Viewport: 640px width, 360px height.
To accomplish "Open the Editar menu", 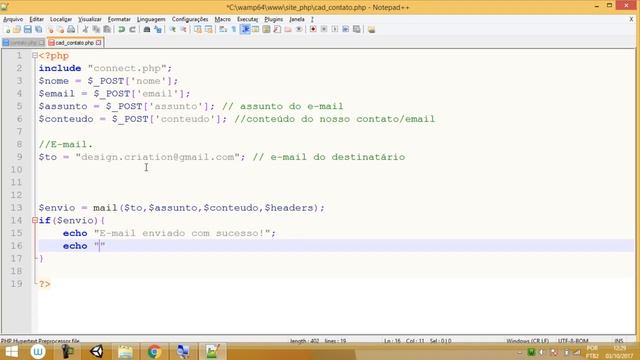I will click(36, 19).
